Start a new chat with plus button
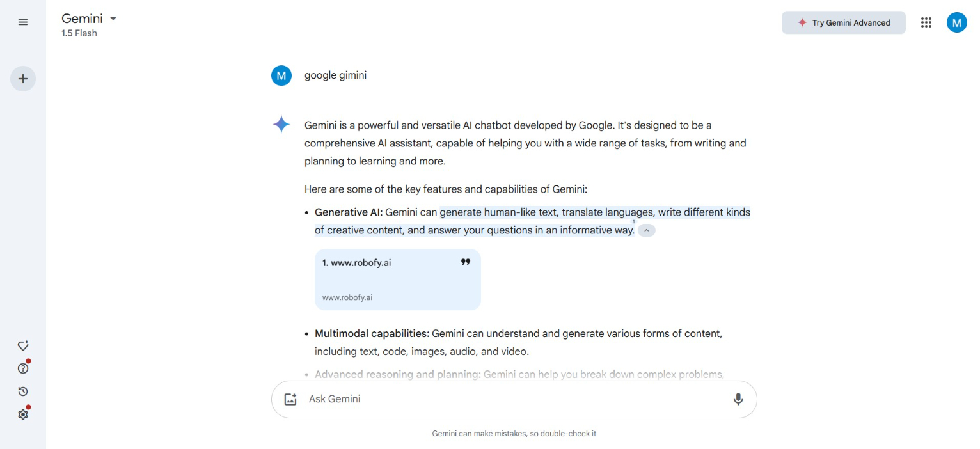The image size is (980, 449). [x=23, y=79]
